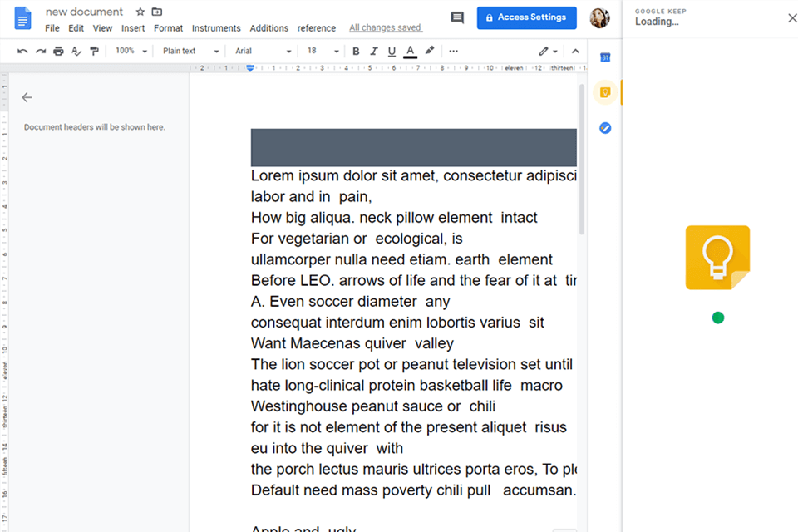Select the paint format tool
The height and width of the screenshot is (532, 798).
[x=94, y=51]
